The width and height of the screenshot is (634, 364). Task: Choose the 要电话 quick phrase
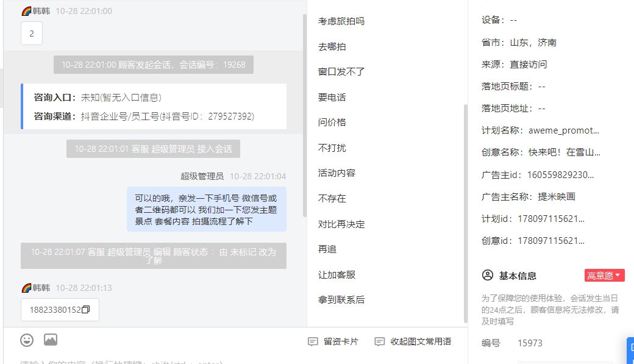point(332,98)
